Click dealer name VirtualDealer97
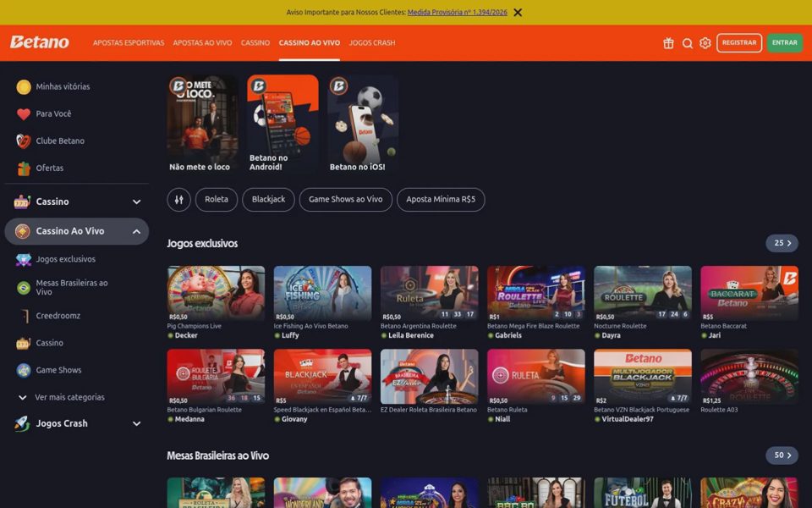 pyautogui.click(x=627, y=419)
